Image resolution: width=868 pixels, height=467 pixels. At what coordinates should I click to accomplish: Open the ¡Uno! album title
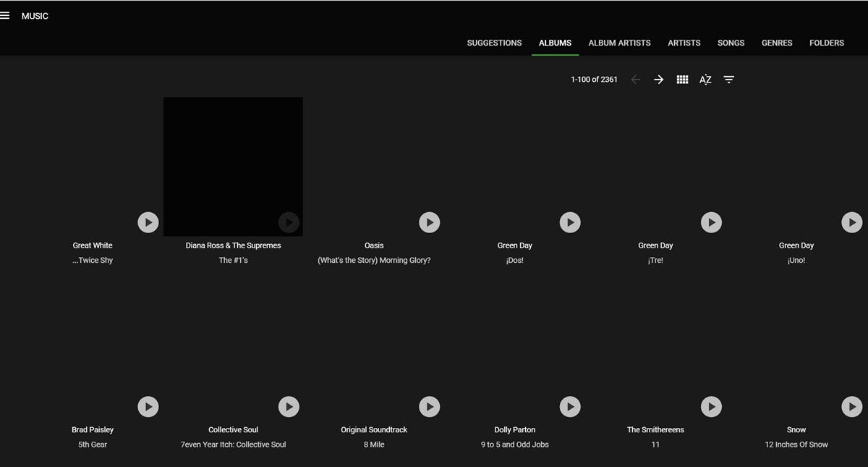click(x=796, y=260)
